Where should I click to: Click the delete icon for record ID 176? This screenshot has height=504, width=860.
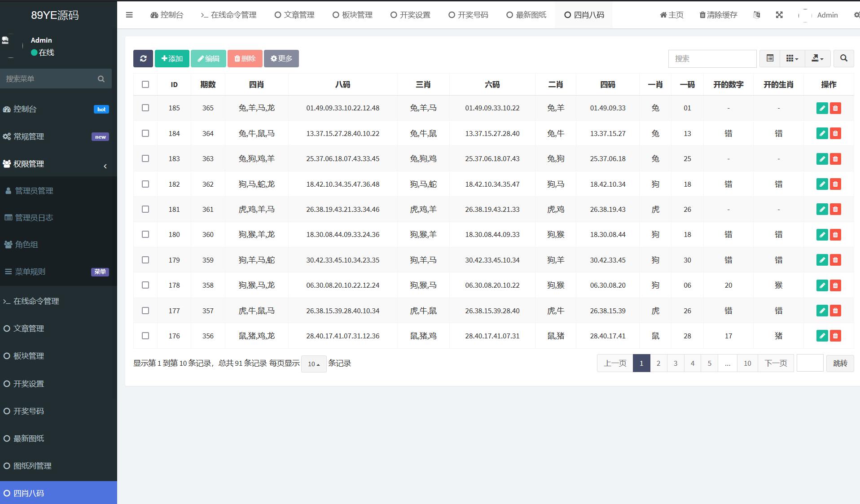coord(835,336)
